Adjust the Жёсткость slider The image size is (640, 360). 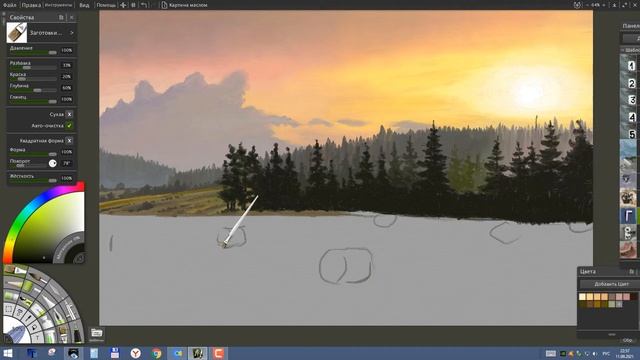[x=33, y=180]
